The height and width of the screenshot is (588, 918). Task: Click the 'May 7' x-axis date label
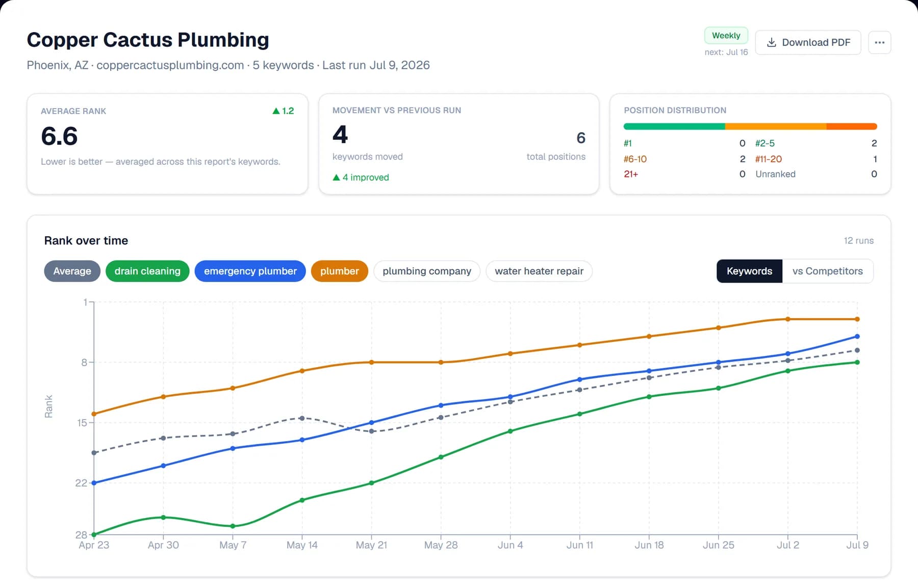[233, 545]
